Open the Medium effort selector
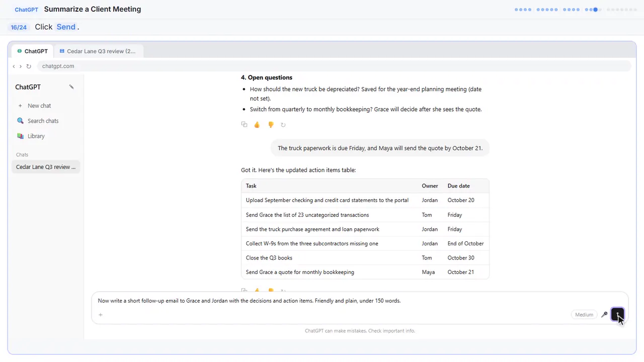This screenshot has height=362, width=644. (584, 315)
